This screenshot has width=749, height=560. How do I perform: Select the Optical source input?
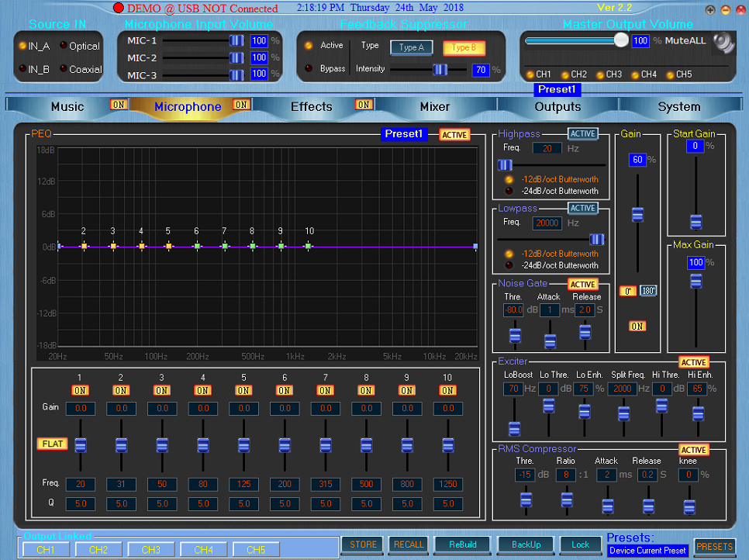tap(64, 46)
